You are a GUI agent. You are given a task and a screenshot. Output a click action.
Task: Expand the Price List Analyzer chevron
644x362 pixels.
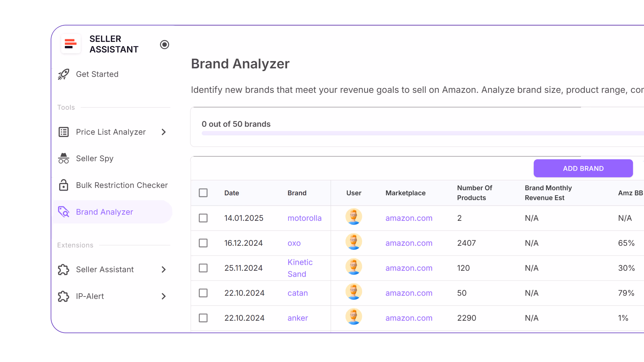(x=164, y=132)
